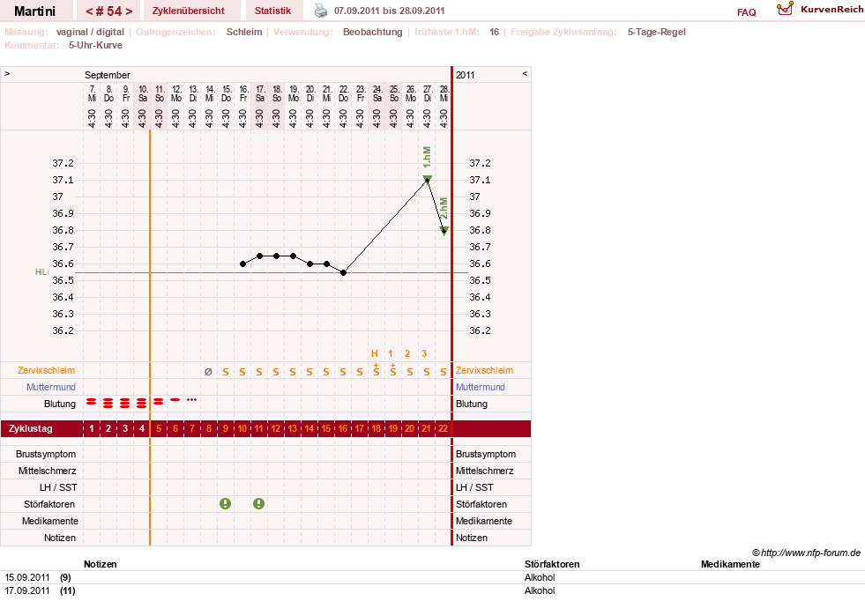Image resolution: width=865 pixels, height=616 pixels.
Task: Click the right Muttermund row label
Action: [481, 387]
